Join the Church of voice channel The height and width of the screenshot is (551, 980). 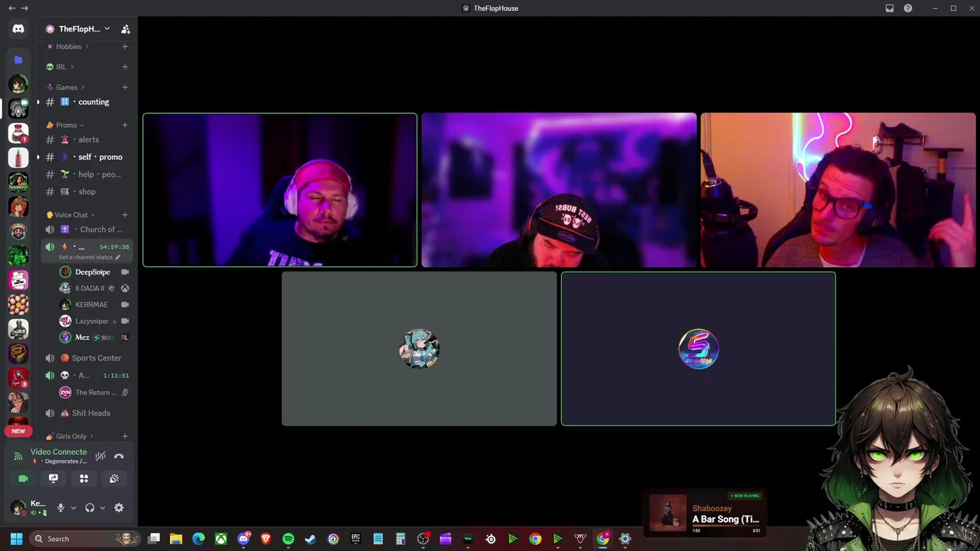[87, 230]
